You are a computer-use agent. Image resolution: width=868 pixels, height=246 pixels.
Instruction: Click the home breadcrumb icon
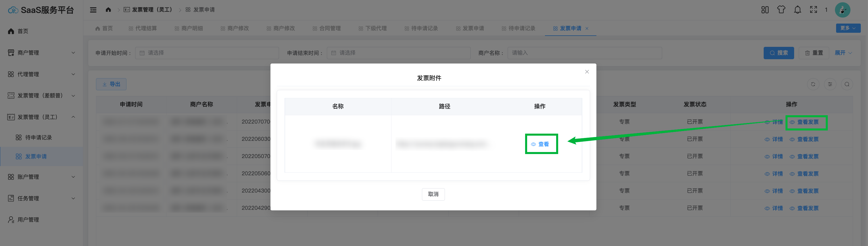108,10
